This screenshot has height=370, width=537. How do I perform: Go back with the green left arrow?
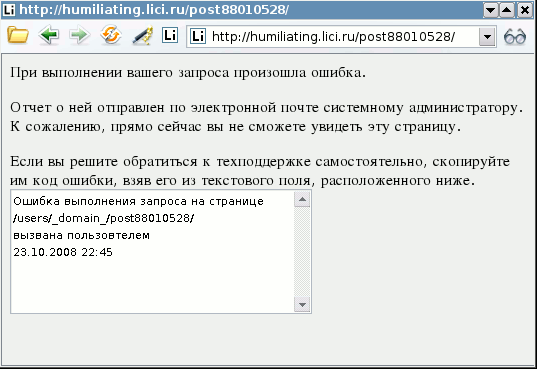pos(49,35)
